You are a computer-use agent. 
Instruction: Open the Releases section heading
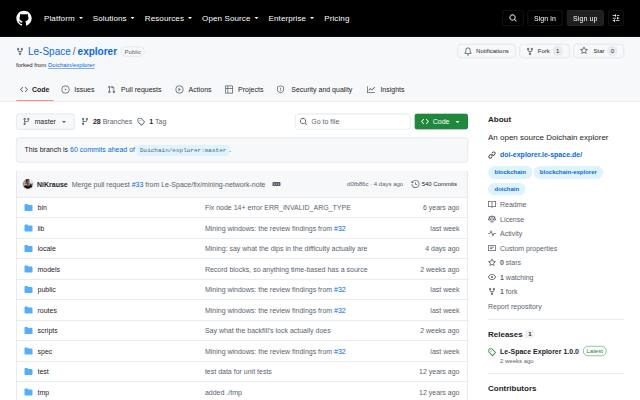[x=505, y=334]
